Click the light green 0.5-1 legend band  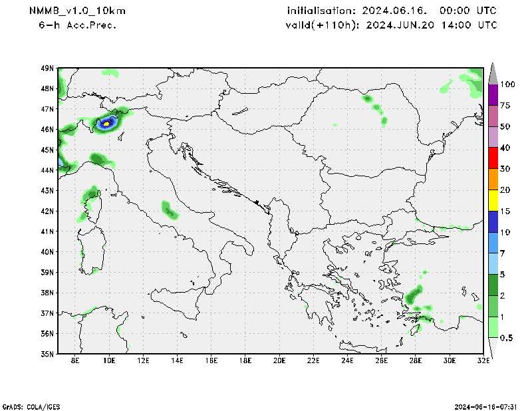[493, 327]
